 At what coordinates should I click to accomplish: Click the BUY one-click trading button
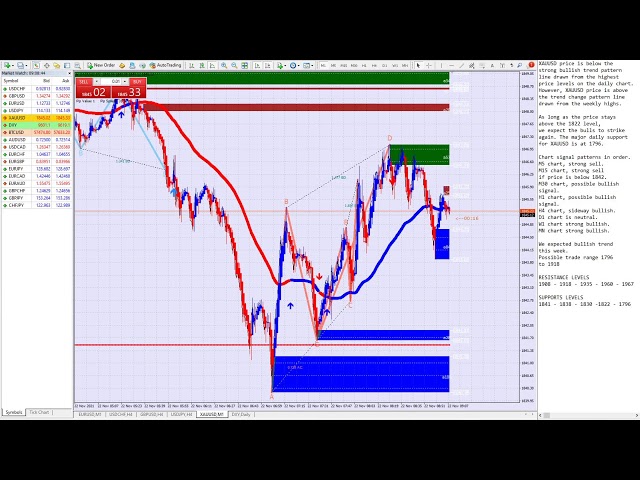138,81
